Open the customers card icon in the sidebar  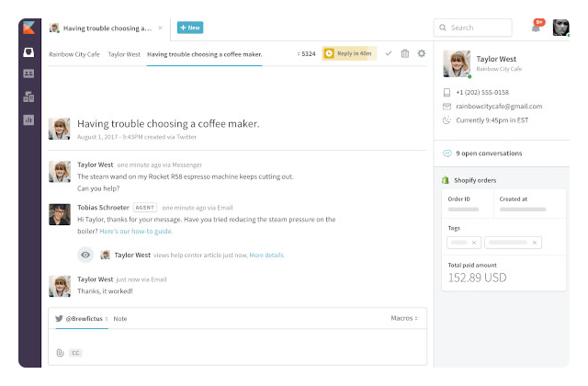tap(28, 74)
